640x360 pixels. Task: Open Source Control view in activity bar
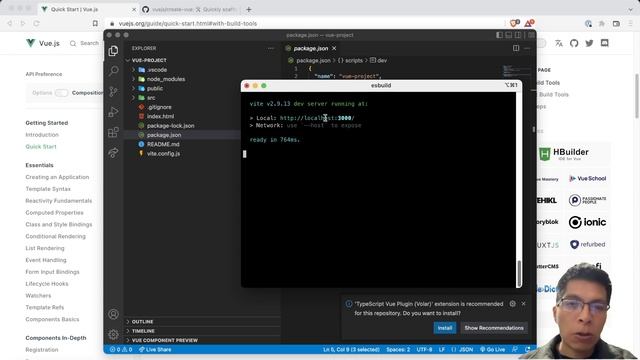(113, 91)
